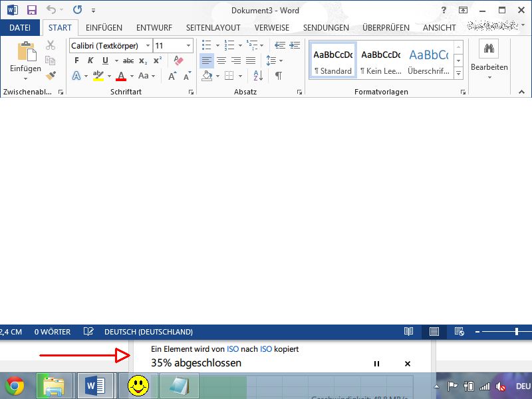Open Chrome from the taskbar
The height and width of the screenshot is (399, 532).
click(15, 386)
